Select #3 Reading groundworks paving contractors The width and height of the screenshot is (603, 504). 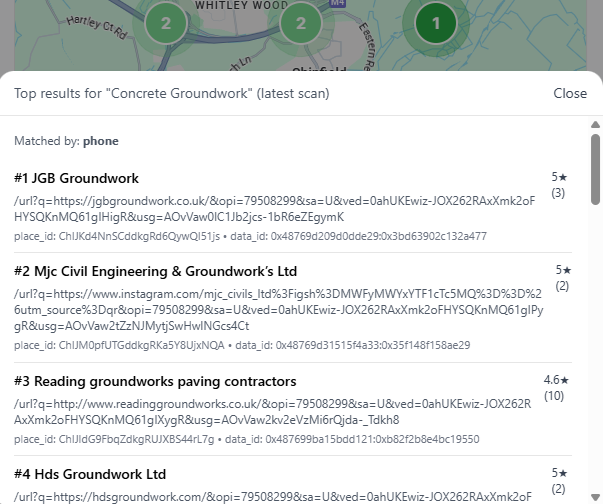pos(155,381)
